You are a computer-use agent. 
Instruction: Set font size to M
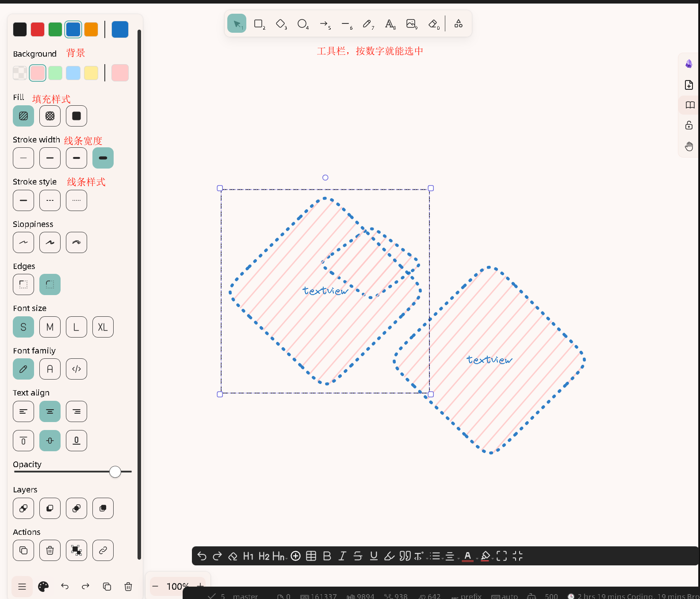pos(50,327)
